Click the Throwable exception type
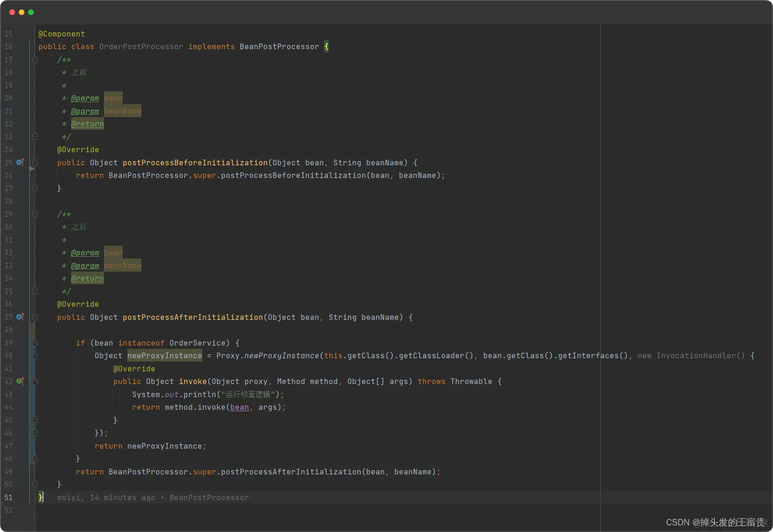The height and width of the screenshot is (532, 773). point(471,382)
